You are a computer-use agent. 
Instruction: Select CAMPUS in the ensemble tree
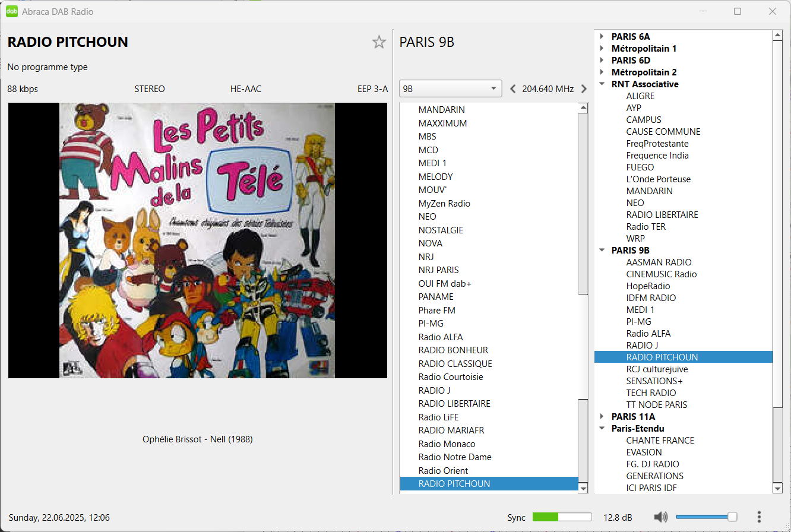[644, 120]
